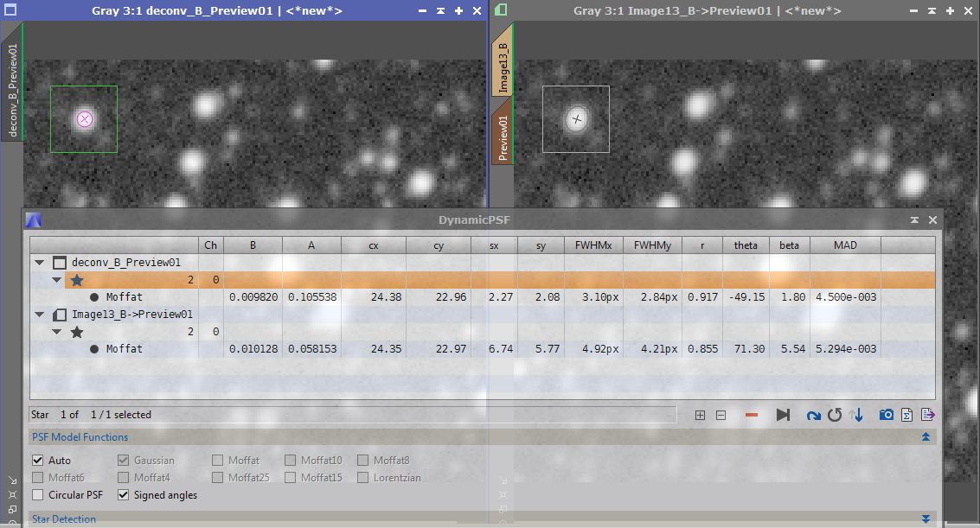This screenshot has height=528, width=980.
Task: Click the regenerate blue curved arrow icon
Action: (x=813, y=415)
